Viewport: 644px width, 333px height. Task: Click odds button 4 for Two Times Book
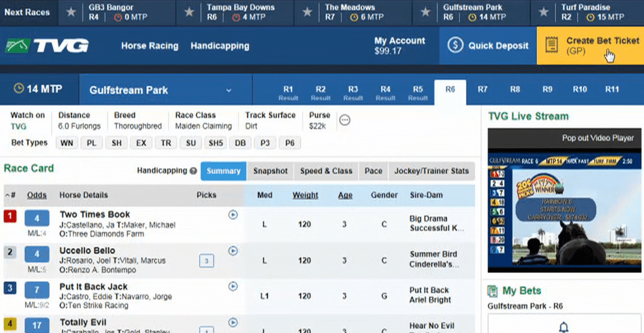tap(37, 218)
